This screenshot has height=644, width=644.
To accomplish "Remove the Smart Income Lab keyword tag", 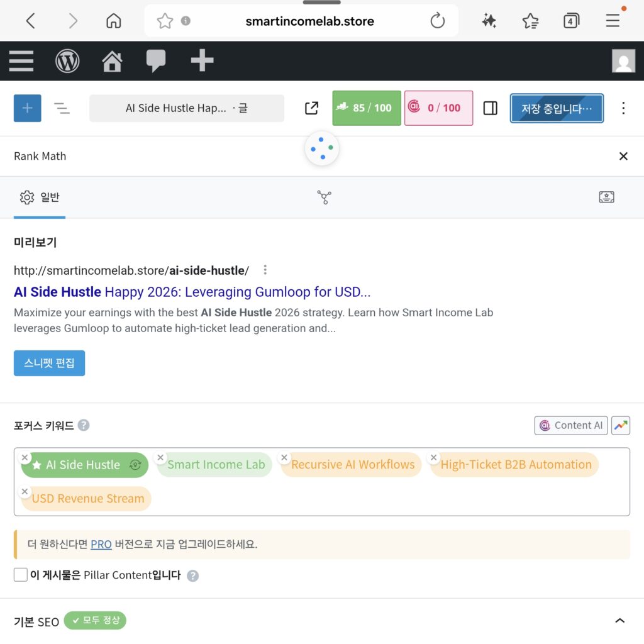I will tap(161, 458).
